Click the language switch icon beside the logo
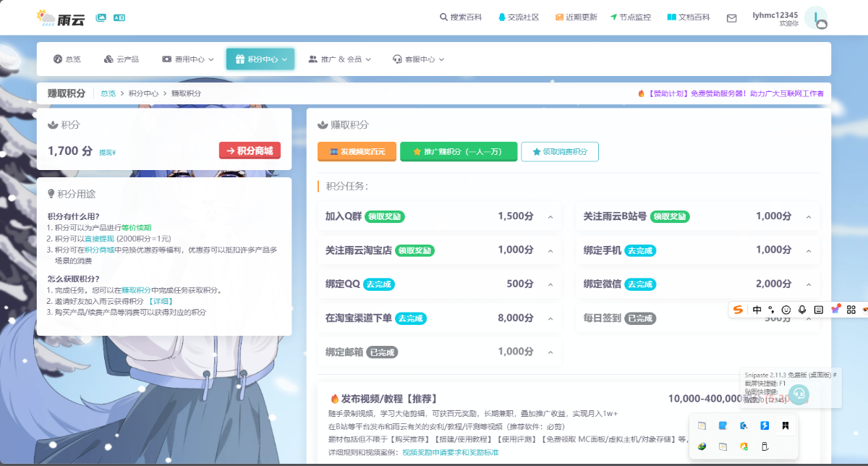 tap(119, 17)
